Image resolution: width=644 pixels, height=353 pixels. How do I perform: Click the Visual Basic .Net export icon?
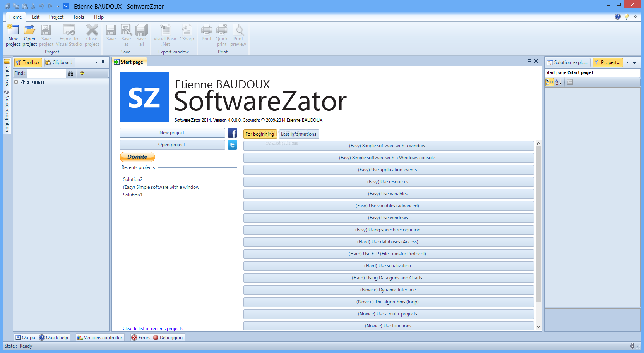pyautogui.click(x=165, y=35)
